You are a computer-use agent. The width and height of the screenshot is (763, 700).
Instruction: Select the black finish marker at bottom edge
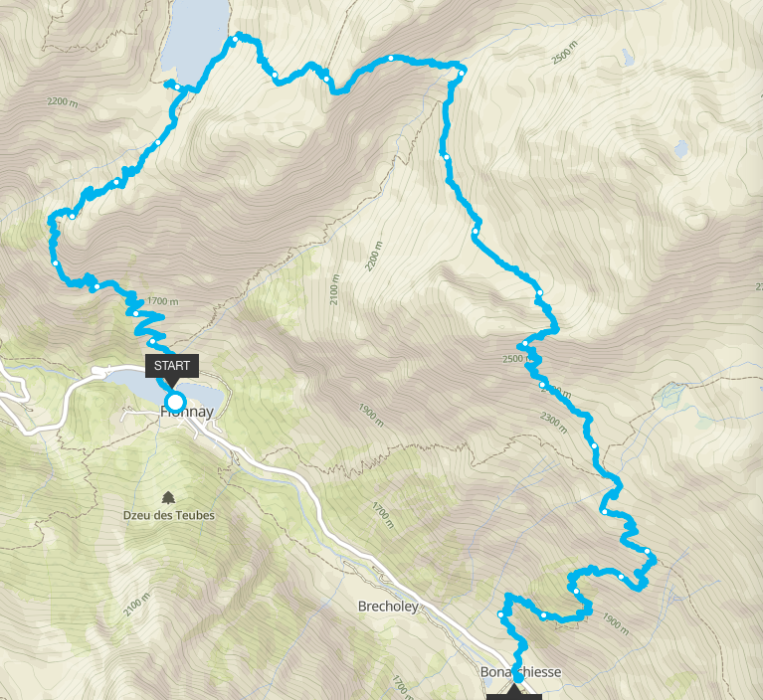click(x=514, y=696)
